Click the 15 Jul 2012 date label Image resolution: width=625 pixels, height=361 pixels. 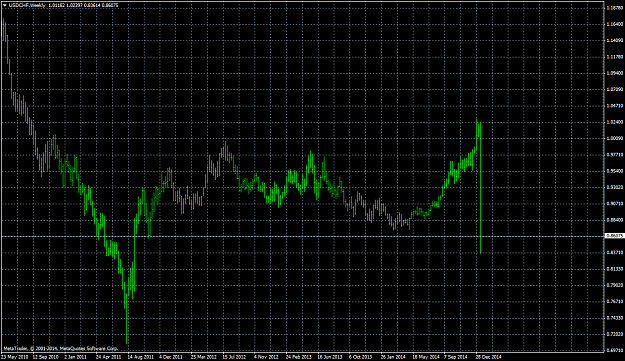(234, 357)
